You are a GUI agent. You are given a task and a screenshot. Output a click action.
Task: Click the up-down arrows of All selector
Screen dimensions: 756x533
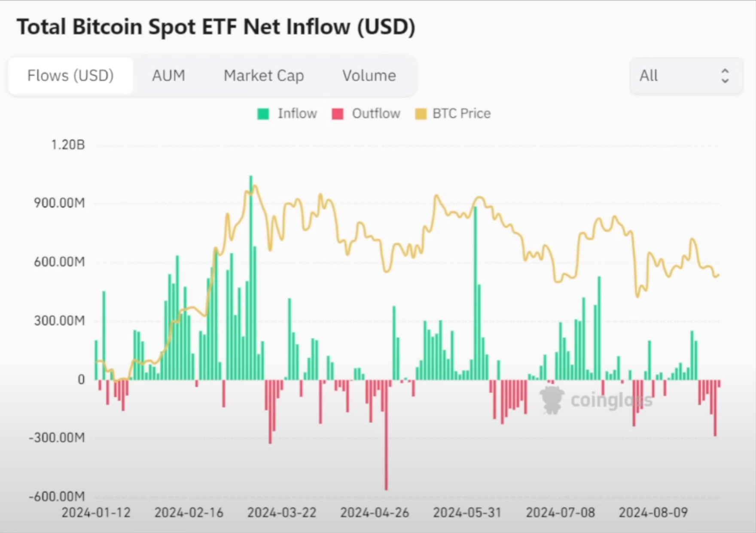[x=725, y=76]
